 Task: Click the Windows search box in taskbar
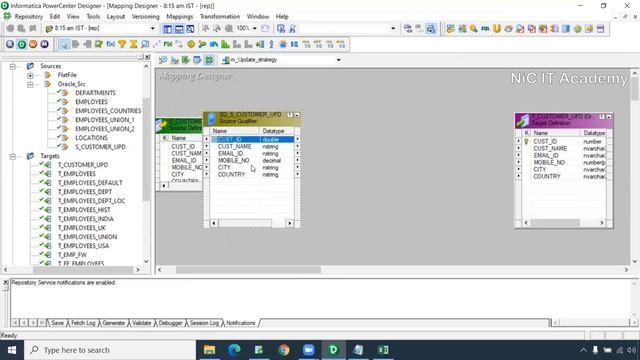110,350
